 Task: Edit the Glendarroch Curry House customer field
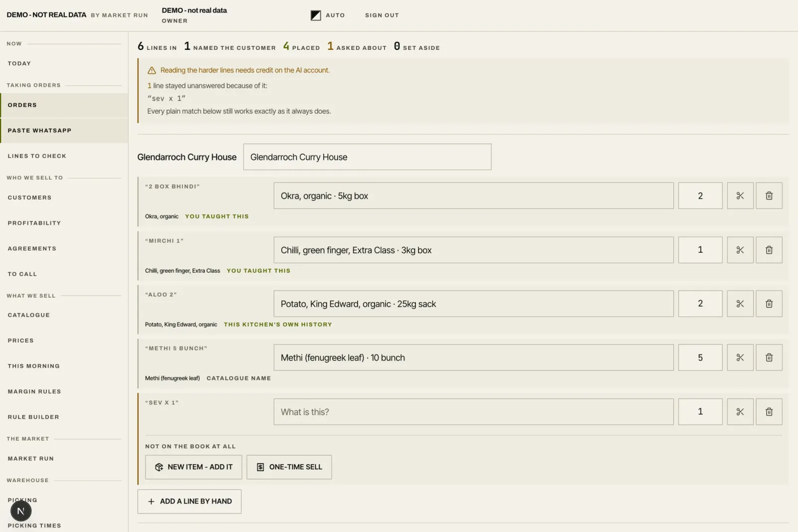367,157
